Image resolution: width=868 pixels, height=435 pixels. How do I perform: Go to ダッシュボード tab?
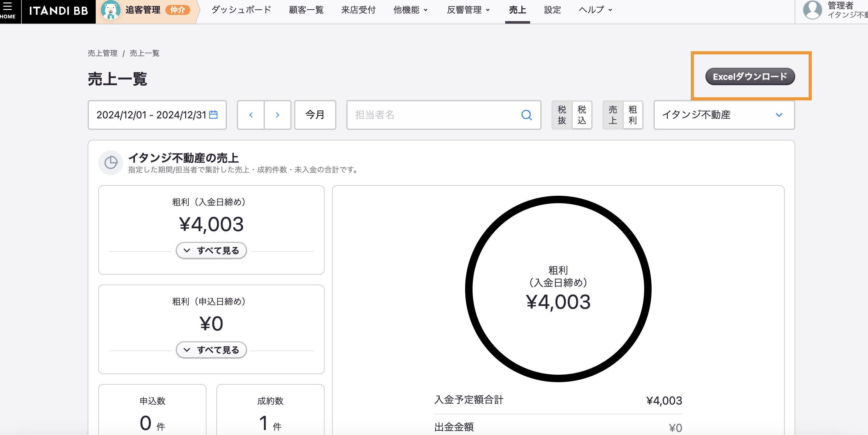[x=241, y=10]
